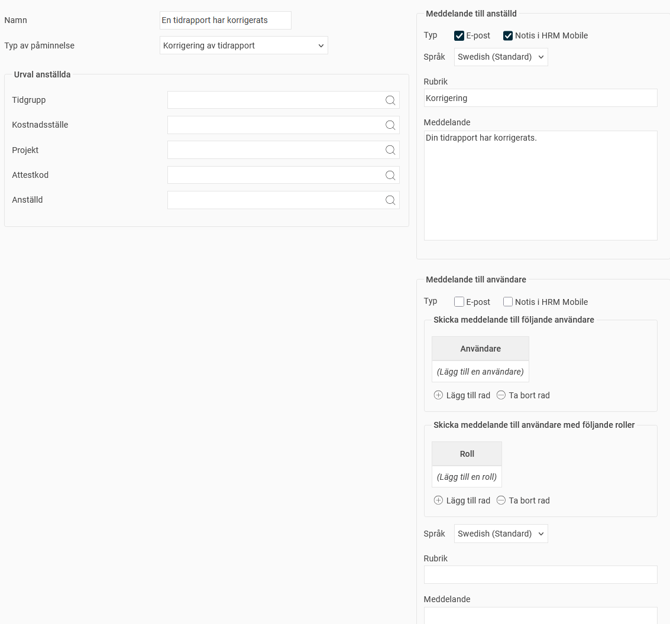
Task: Open Språk dropdown in user message section
Action: point(501,534)
